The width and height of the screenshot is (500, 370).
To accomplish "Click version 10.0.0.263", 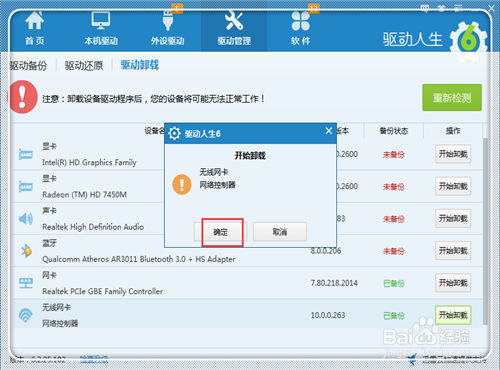I will pos(328,315).
